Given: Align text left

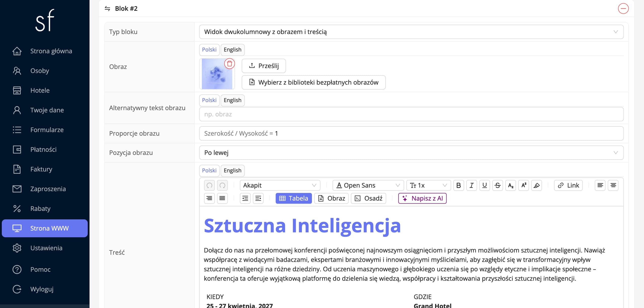Looking at the screenshot, I should click(x=600, y=185).
